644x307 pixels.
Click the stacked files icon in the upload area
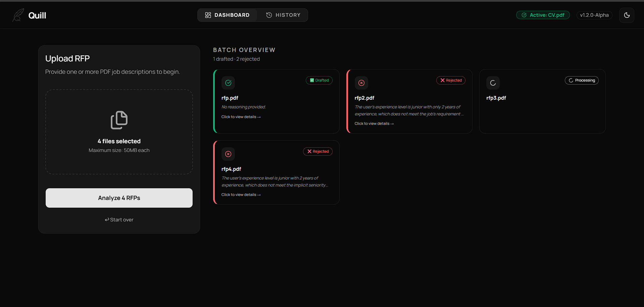click(x=119, y=120)
